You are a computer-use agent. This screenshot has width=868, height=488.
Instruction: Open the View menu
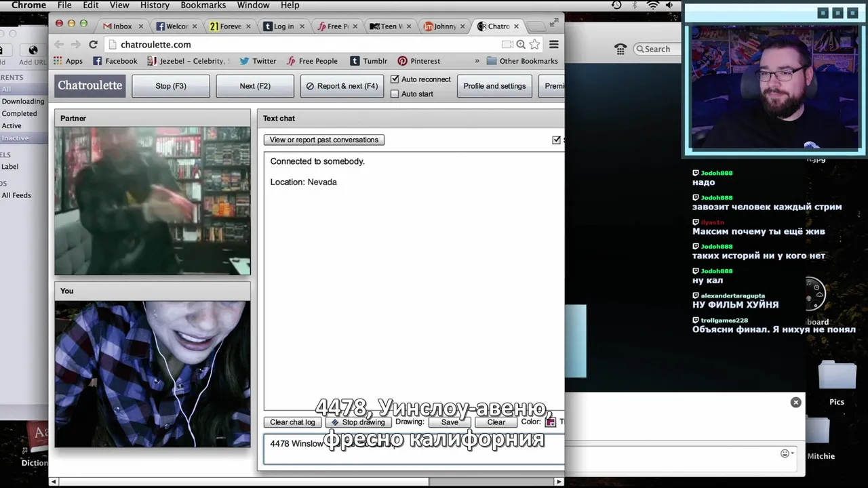coord(119,5)
